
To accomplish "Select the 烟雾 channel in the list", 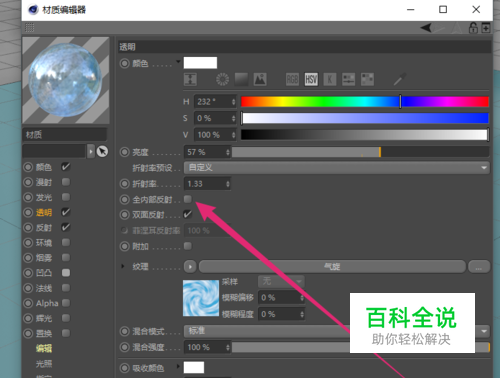I will pos(44,258).
